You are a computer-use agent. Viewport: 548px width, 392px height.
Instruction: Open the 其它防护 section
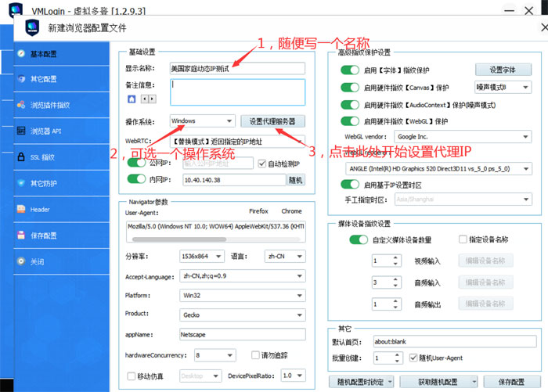[62, 183]
